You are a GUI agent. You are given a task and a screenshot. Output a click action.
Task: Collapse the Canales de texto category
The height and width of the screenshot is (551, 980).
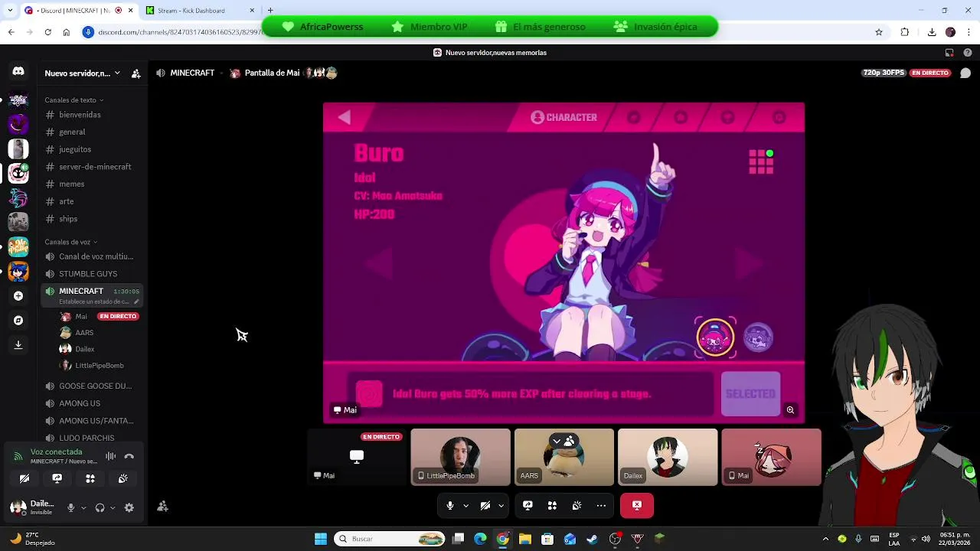(x=73, y=100)
